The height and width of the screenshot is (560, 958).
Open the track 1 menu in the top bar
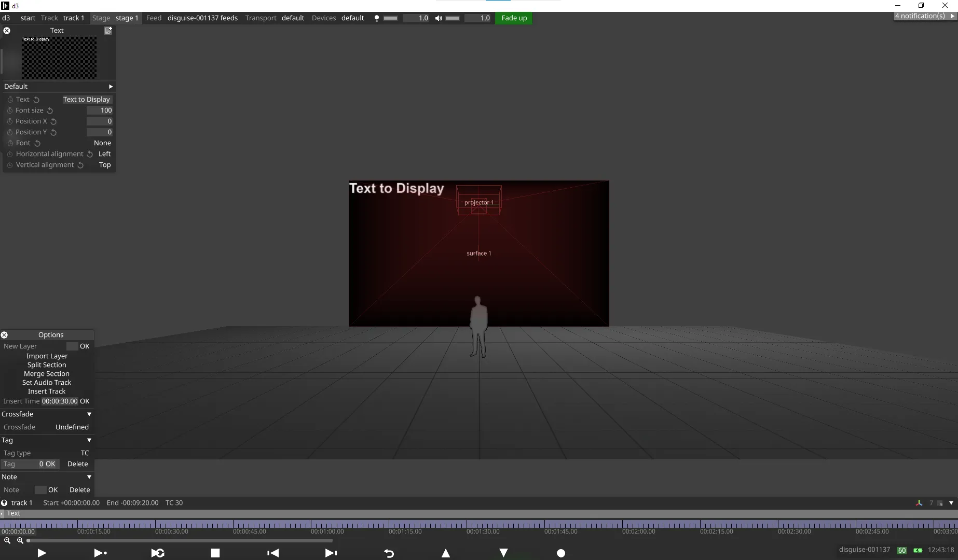pyautogui.click(x=73, y=18)
